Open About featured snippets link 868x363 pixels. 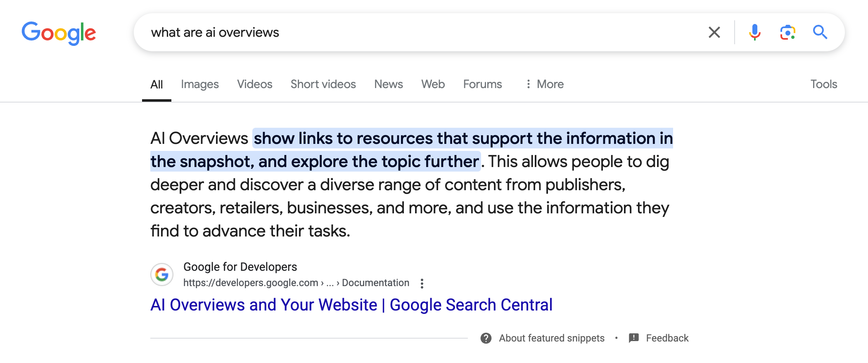[x=552, y=338]
